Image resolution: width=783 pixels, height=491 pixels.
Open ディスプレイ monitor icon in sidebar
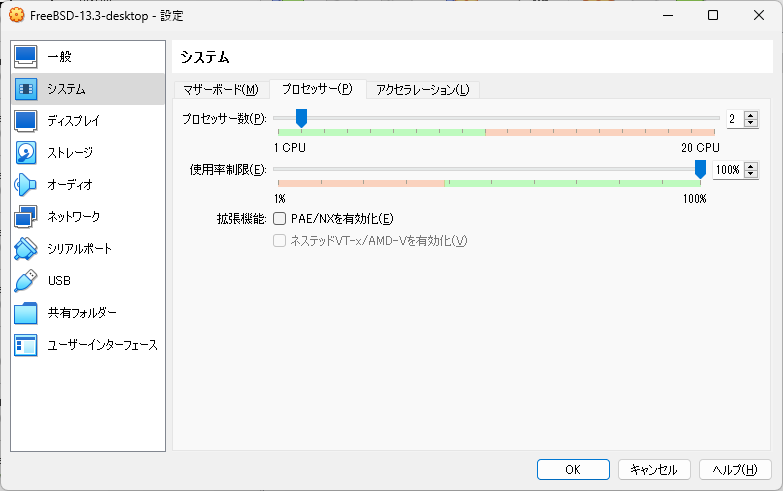pyautogui.click(x=26, y=121)
